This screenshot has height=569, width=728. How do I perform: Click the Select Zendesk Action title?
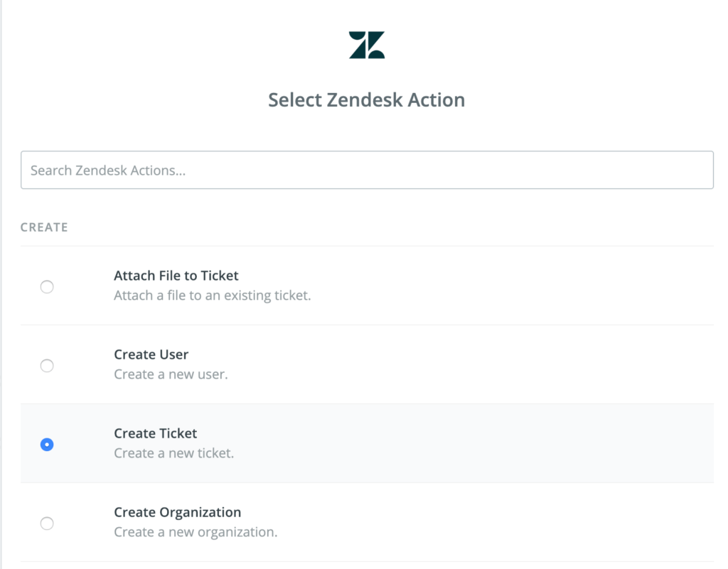367,99
